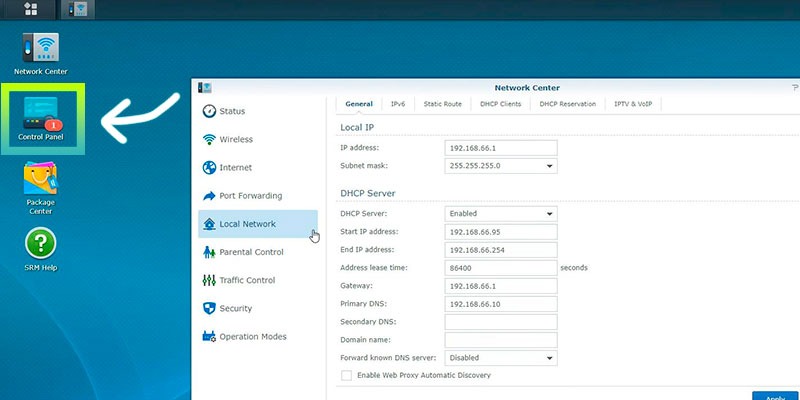
Task: Open the DHCP Reservation tab
Action: [x=567, y=104]
